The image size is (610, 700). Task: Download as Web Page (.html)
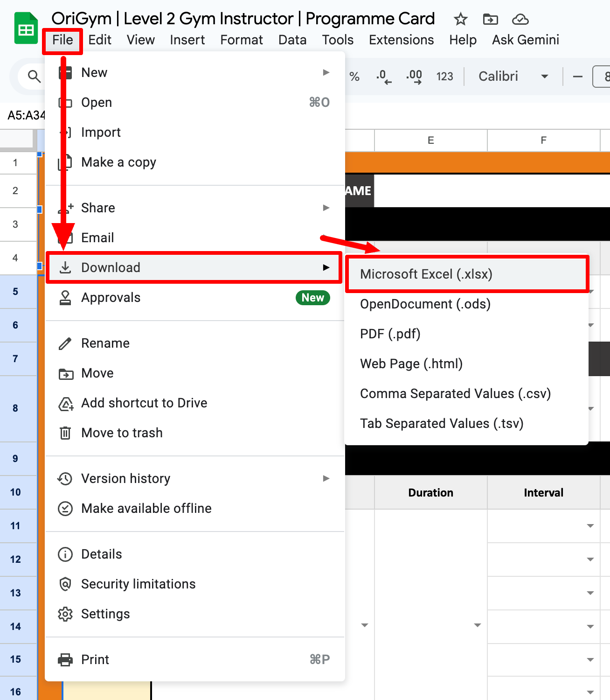[466, 364]
